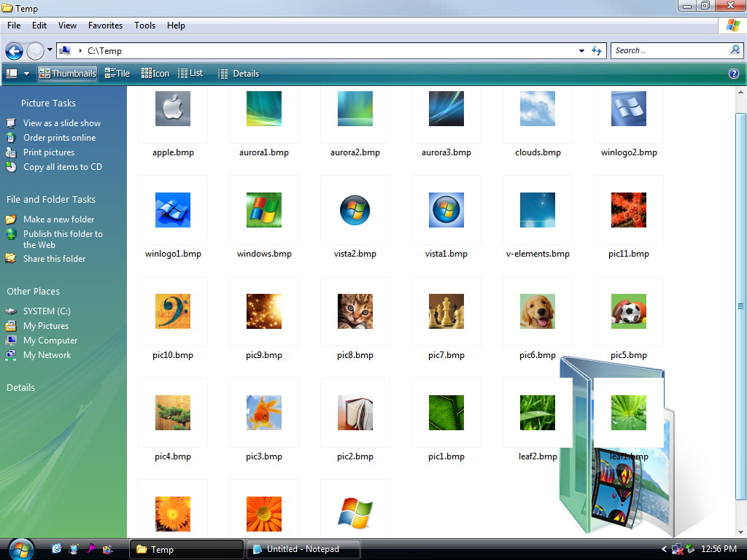Select the vista2.bmp orb thumbnail

pyautogui.click(x=355, y=210)
